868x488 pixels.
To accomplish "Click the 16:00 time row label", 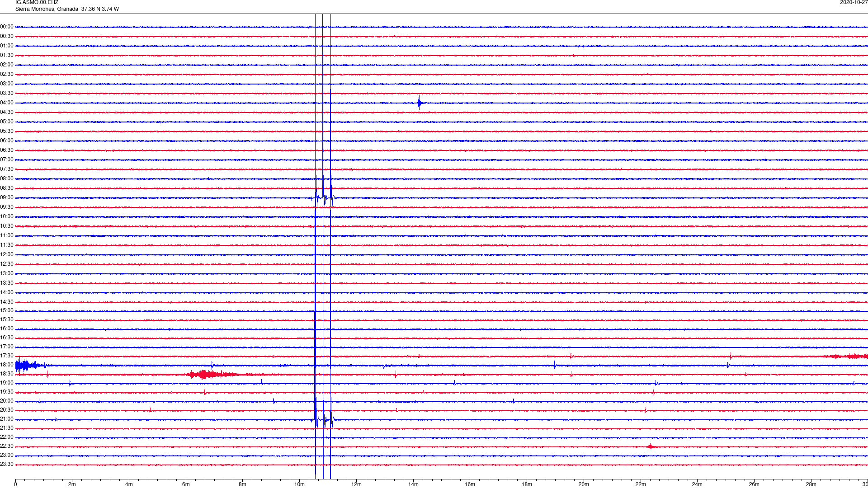I will 7,329.
